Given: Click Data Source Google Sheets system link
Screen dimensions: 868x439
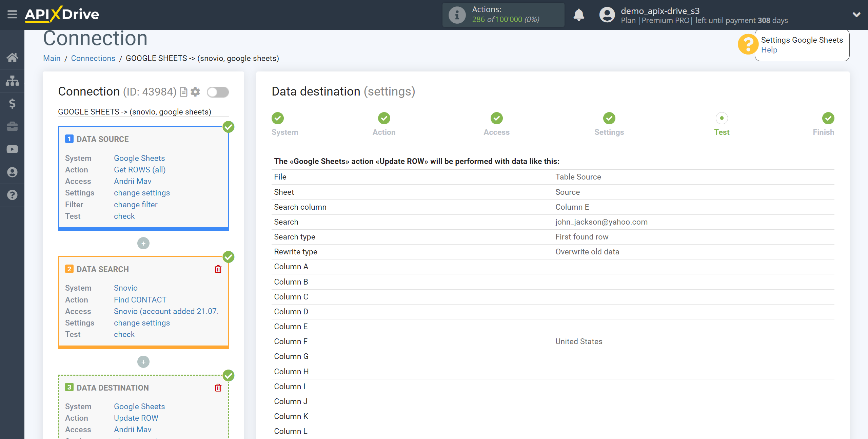Looking at the screenshot, I should (139, 158).
